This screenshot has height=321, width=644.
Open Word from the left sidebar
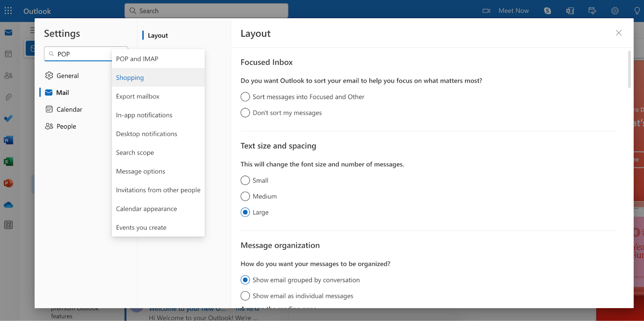[8, 140]
